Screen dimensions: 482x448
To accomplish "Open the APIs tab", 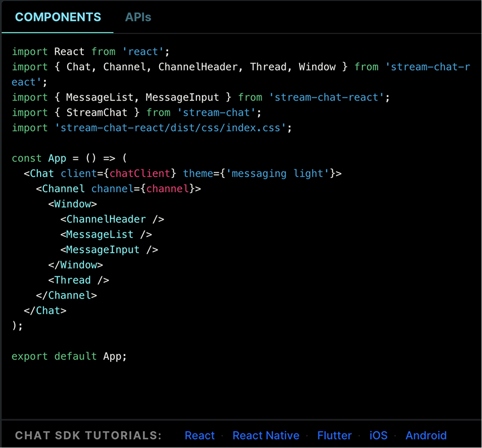I will coord(138,17).
